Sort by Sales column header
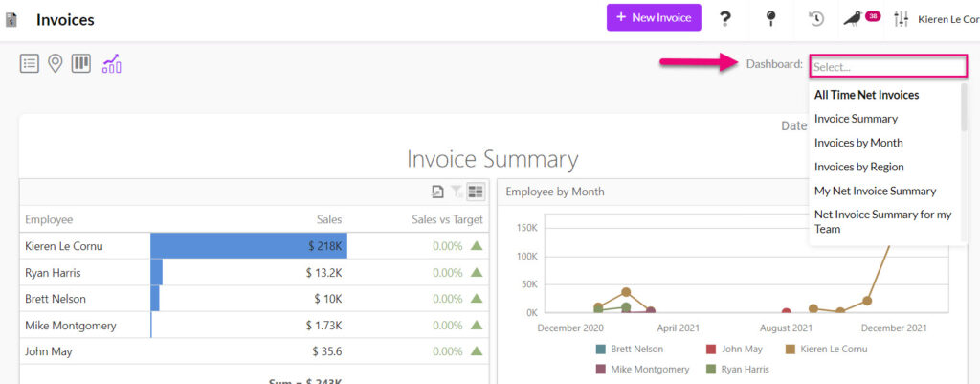 point(329,219)
